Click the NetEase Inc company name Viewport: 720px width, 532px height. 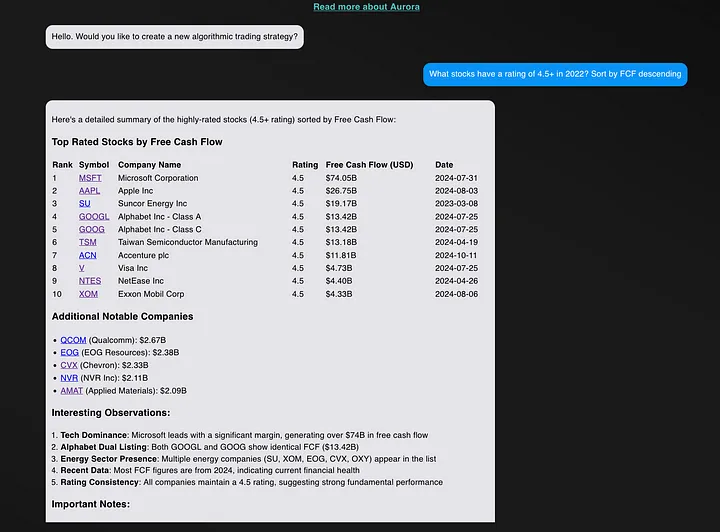point(141,281)
